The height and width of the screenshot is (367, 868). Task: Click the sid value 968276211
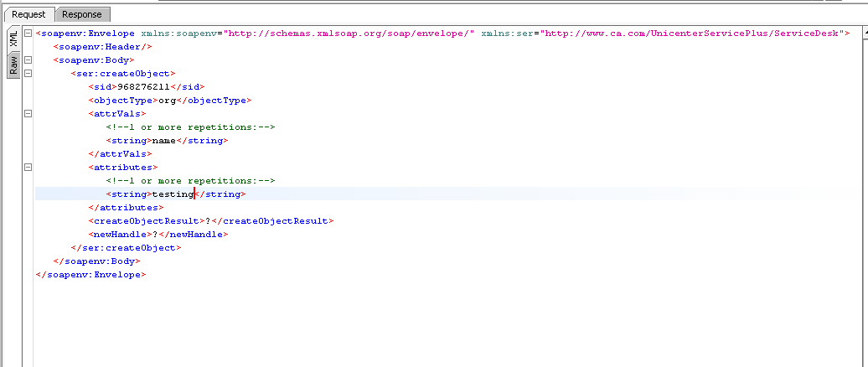[143, 87]
